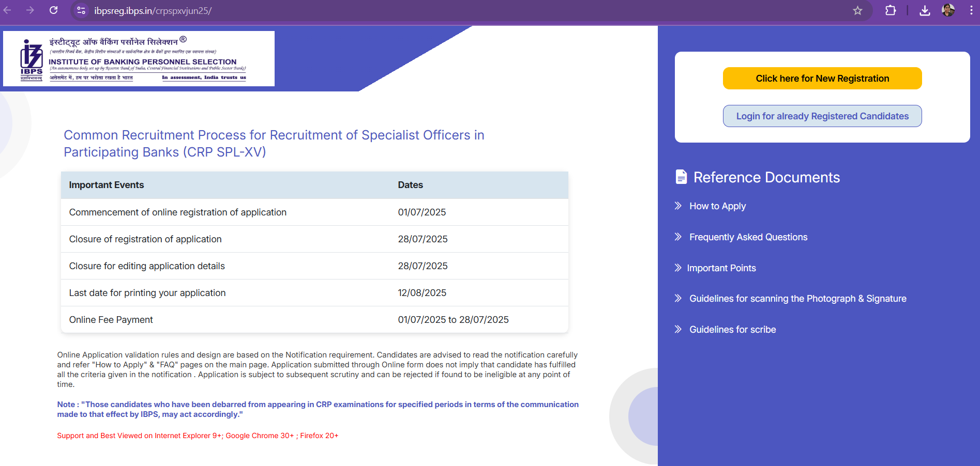Open Guidelines for scanning Photograph & Signature
The image size is (980, 466).
[797, 299]
